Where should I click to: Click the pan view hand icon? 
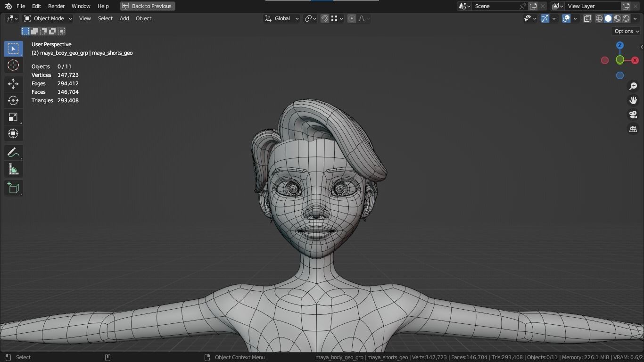pyautogui.click(x=633, y=100)
